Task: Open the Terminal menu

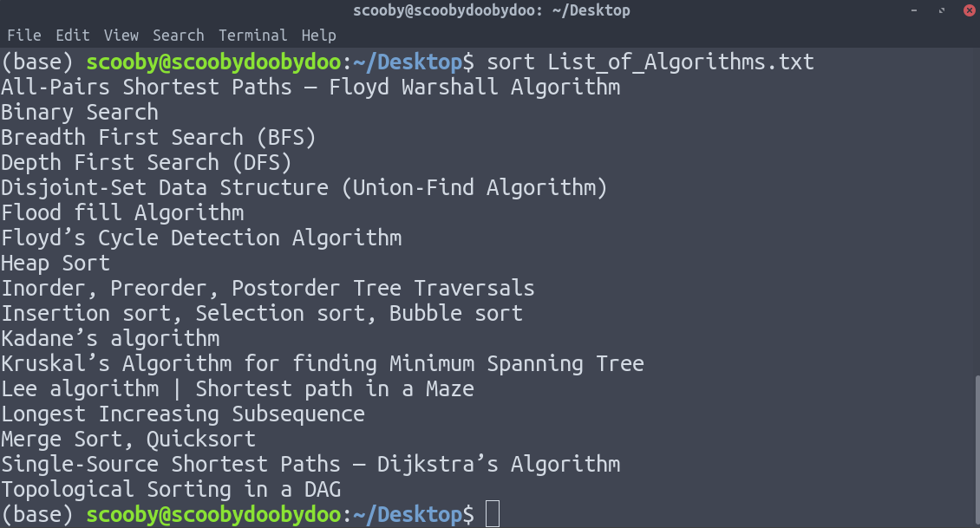Action: 253,36
